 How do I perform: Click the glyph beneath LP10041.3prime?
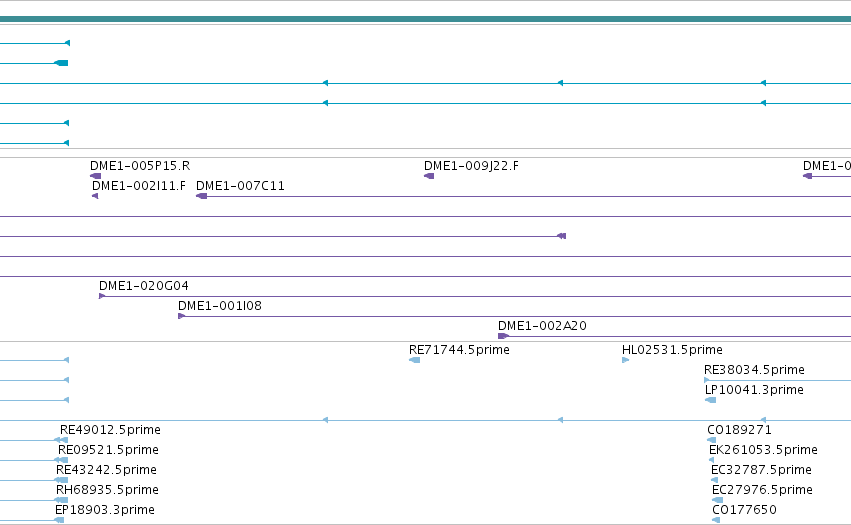(x=710, y=400)
